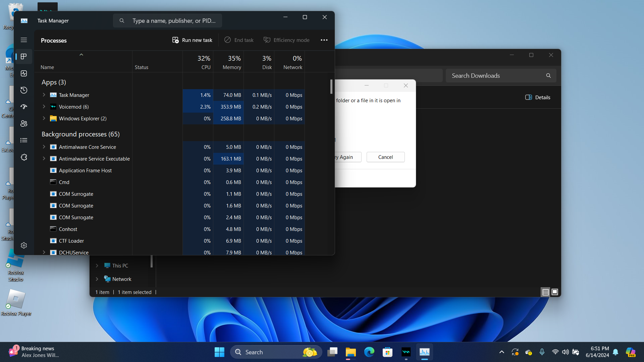644x362 pixels.
Task: Open the Services page icon
Action: point(24,157)
